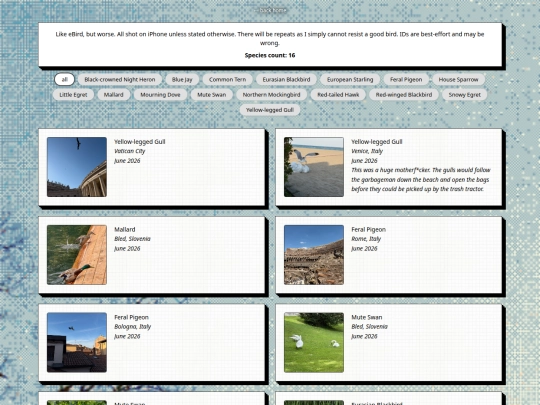Click 'Bled, Slovenia' in the Mute Swan card
The height and width of the screenshot is (405, 540).
click(369, 326)
